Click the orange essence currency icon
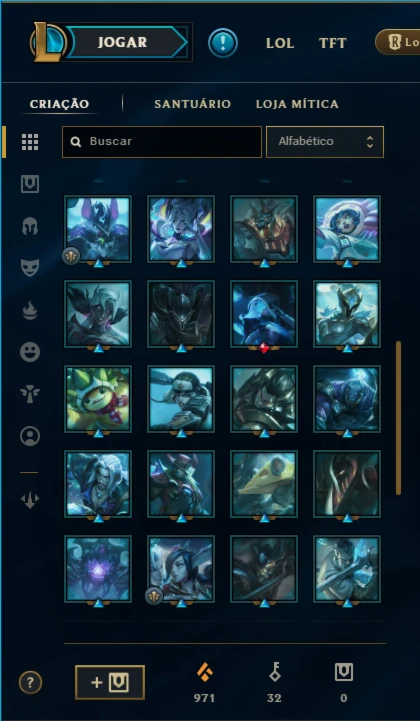The image size is (420, 721). click(x=205, y=673)
